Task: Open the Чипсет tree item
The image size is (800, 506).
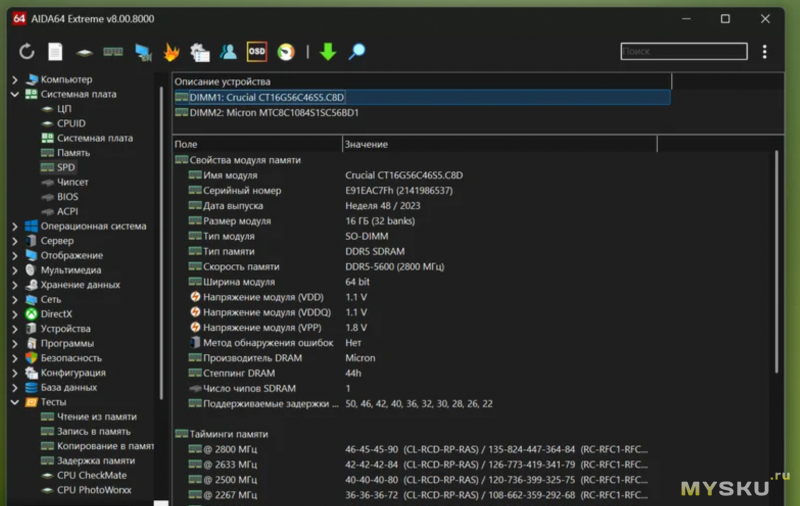Action: [x=72, y=183]
